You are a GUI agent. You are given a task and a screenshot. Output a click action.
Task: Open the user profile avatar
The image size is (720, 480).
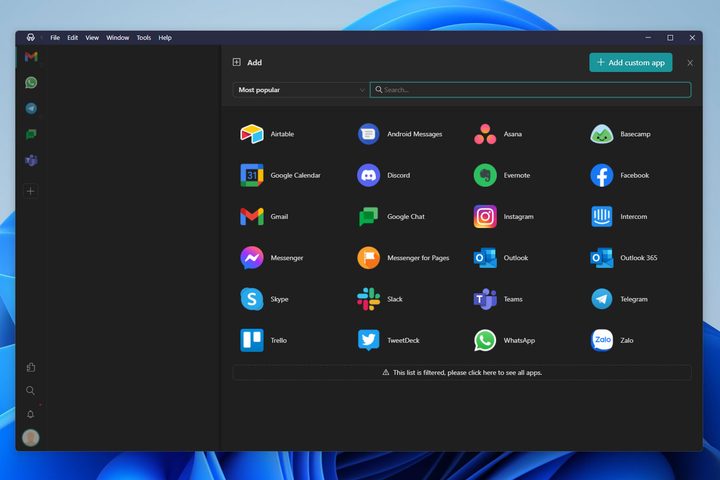click(31, 438)
